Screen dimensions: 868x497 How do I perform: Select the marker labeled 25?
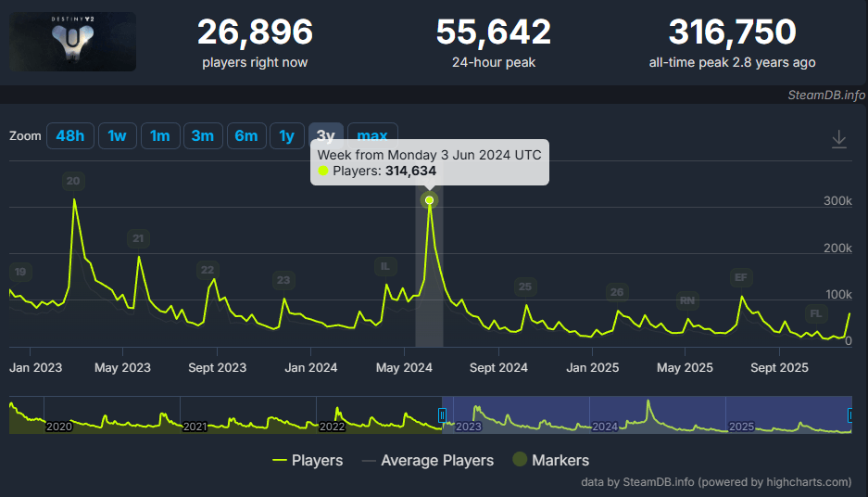[525, 287]
